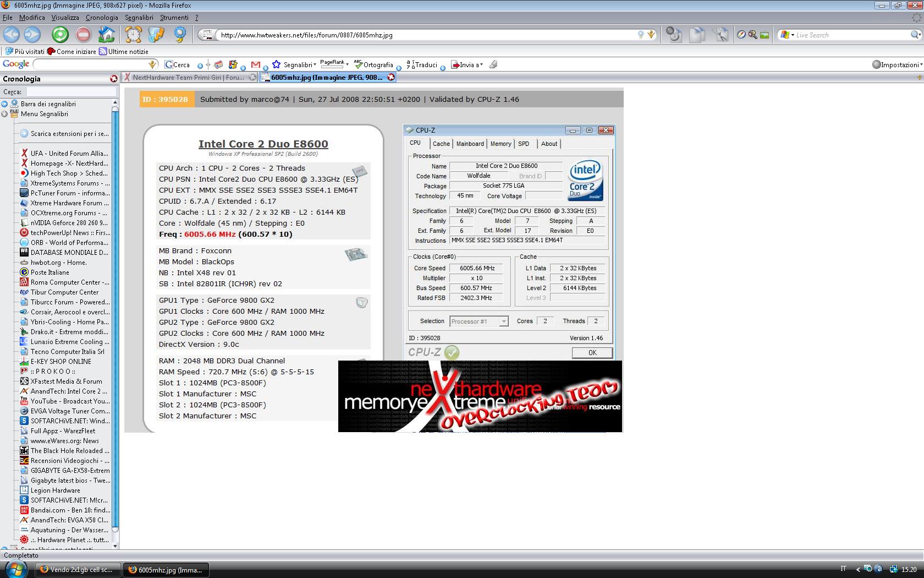Click the copy documents toolbar icon
Viewport: 924px width, 578px height.
697,35
